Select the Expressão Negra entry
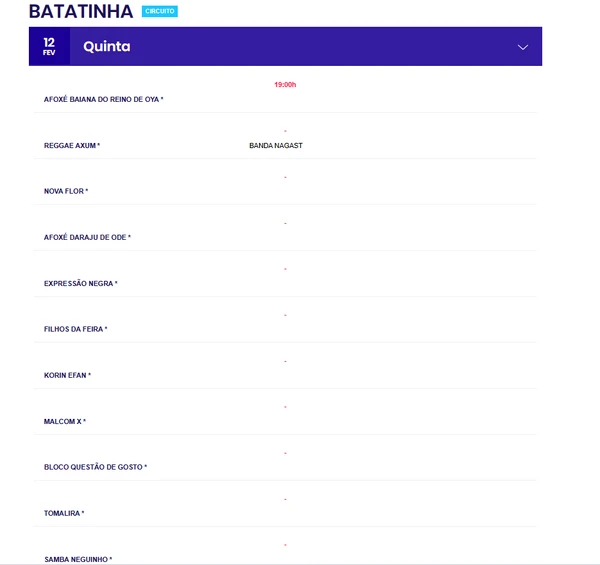The image size is (600, 565). (x=81, y=284)
